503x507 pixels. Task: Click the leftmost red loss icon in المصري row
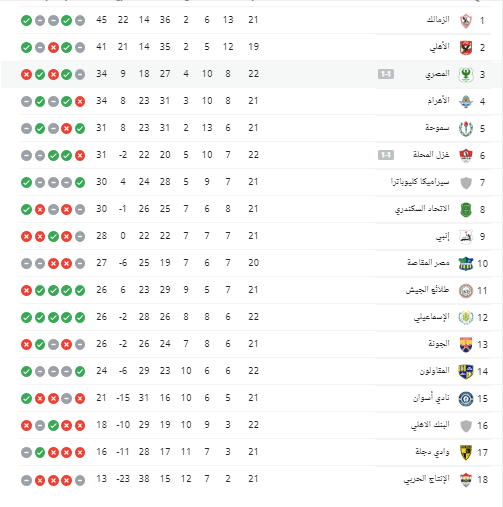[x=26, y=75]
